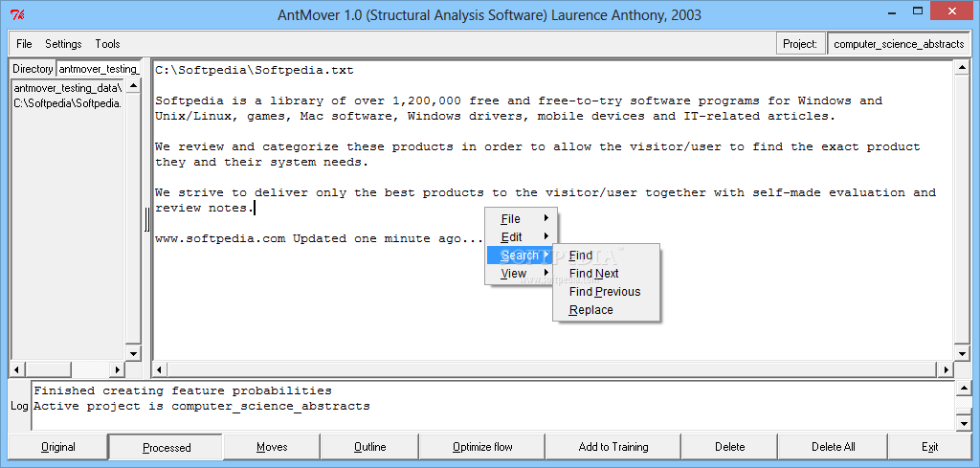This screenshot has height=468, width=980.
Task: Choose Find Previous from Search submenu
Action: coord(606,291)
